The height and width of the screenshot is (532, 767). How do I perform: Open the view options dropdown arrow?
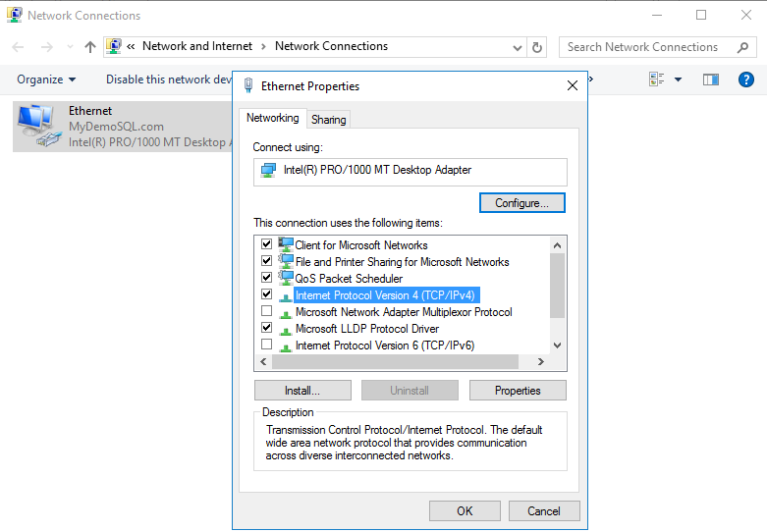(678, 80)
